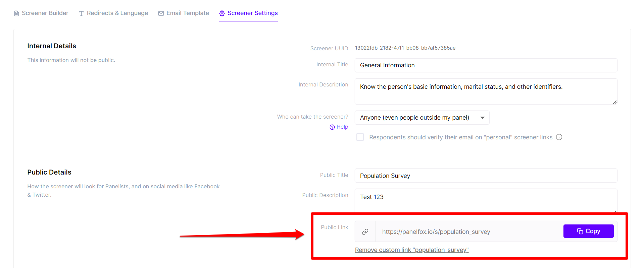Switch to the Screener Builder tab
Screen dimensions: 644x268
[x=45, y=13]
